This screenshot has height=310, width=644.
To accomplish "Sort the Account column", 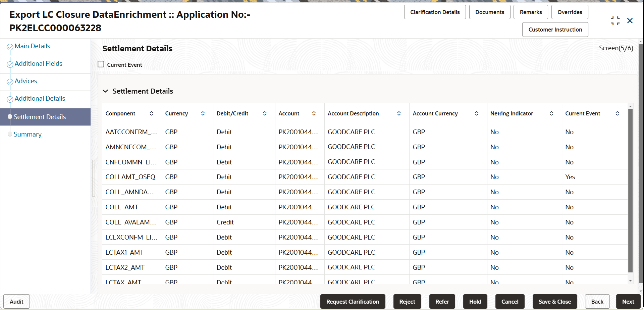I will [x=314, y=113].
